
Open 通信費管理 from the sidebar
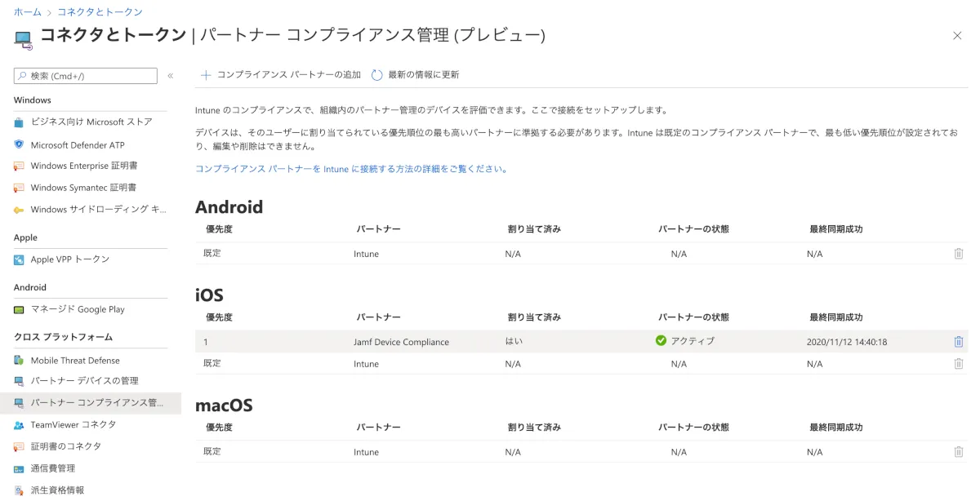52,468
